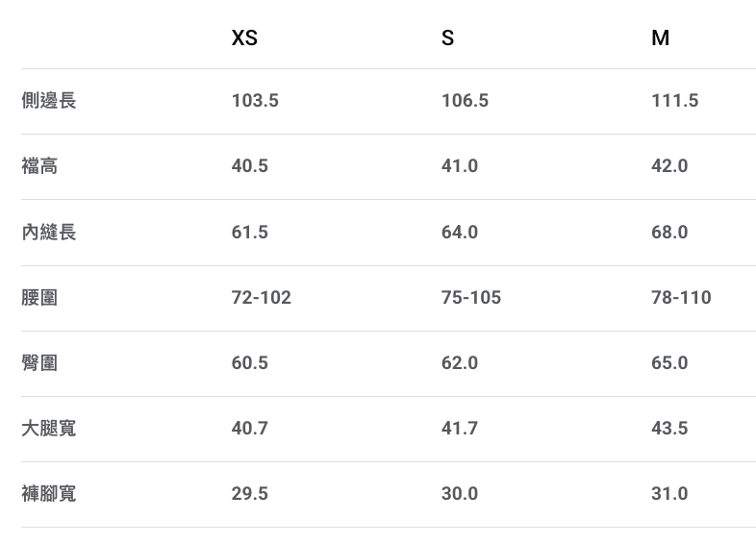
Task: Click the XS size column header
Action: [244, 38]
